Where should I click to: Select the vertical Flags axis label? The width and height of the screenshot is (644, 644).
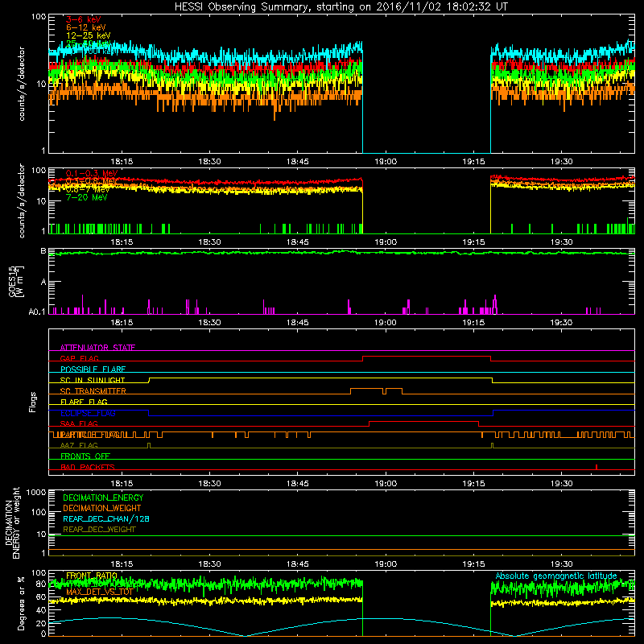click(x=32, y=402)
